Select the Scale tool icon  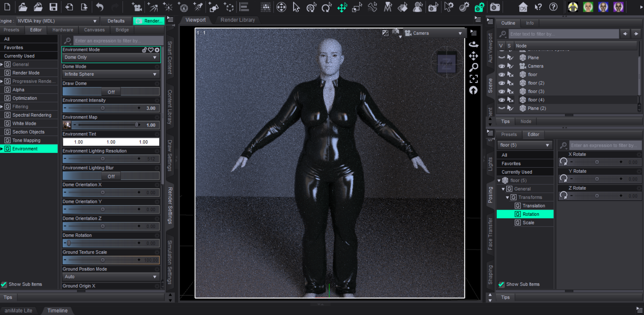point(357,7)
